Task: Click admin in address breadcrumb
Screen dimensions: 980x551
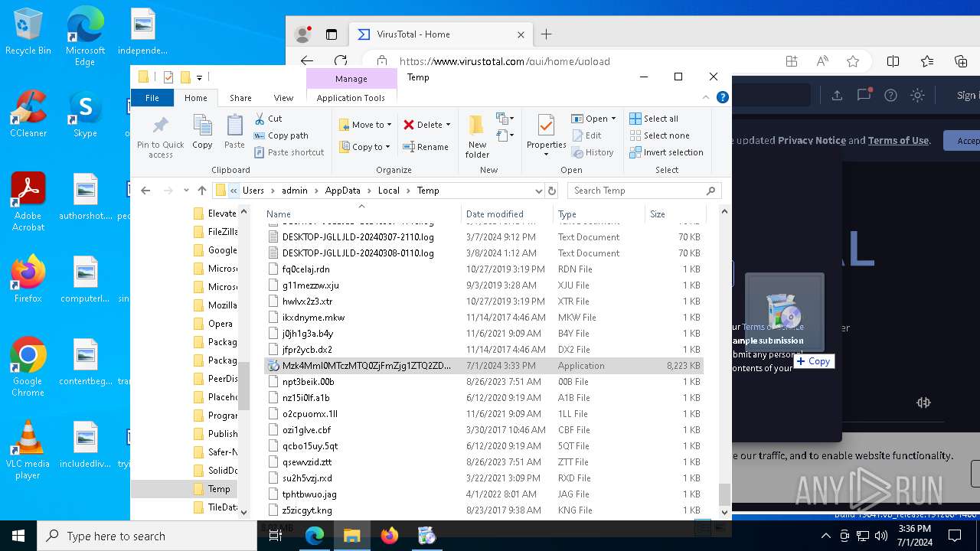Action: (294, 191)
